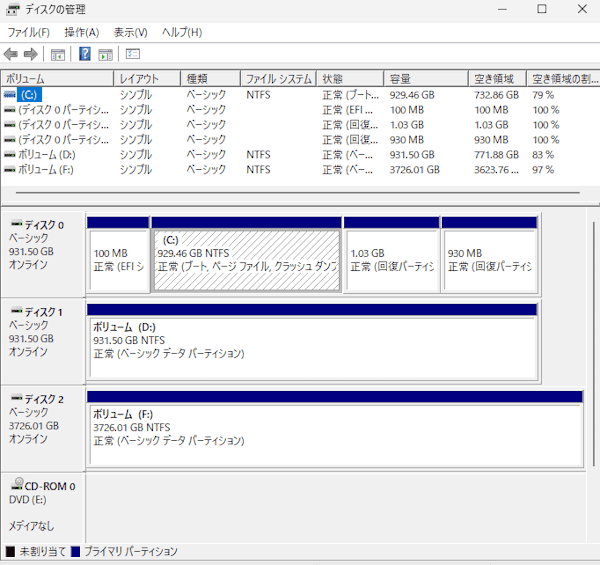Click the drive icon beside ボリューム (D:) row
The height and width of the screenshot is (565, 600).
click(10, 155)
